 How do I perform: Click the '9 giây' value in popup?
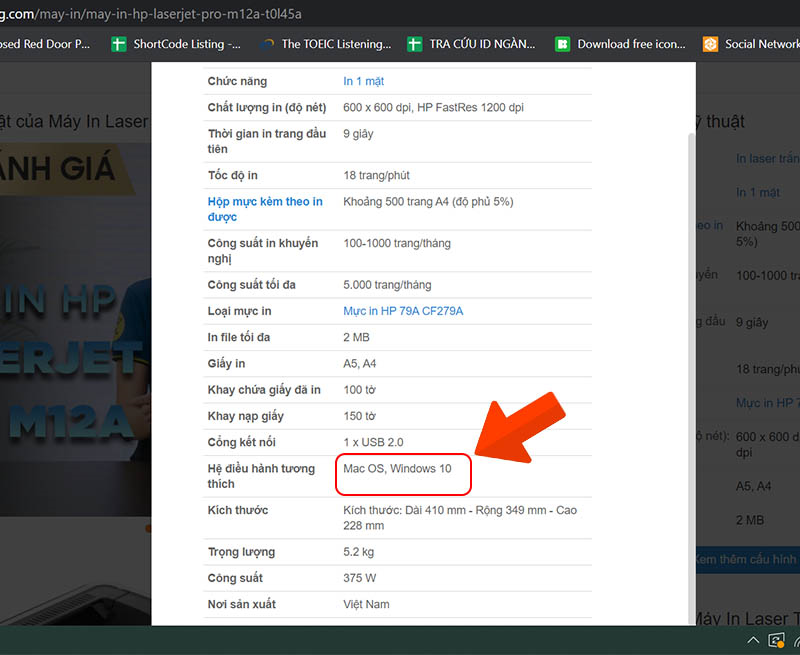[358, 134]
